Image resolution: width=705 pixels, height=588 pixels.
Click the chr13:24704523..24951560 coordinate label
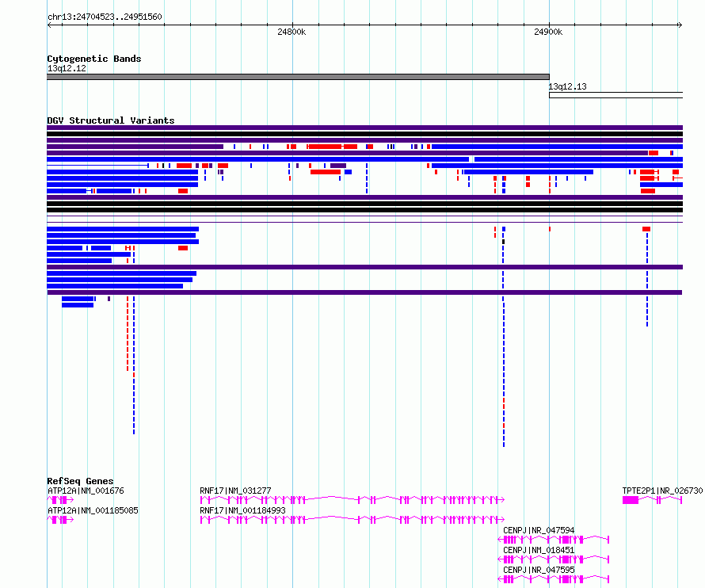click(x=105, y=17)
